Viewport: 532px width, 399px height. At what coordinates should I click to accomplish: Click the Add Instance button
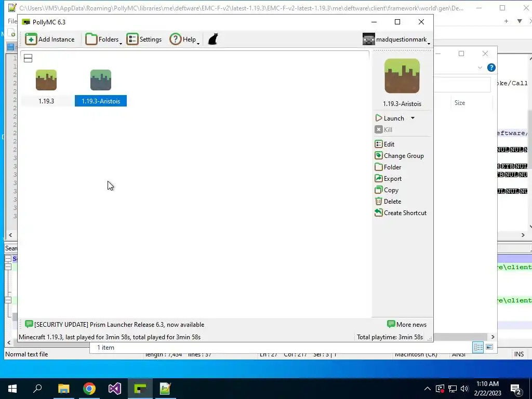click(x=49, y=39)
